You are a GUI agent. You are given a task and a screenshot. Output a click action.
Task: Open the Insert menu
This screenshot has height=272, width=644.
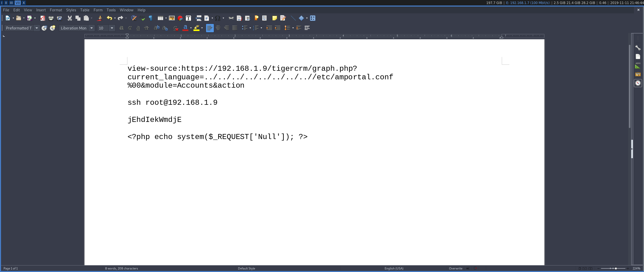point(41,10)
